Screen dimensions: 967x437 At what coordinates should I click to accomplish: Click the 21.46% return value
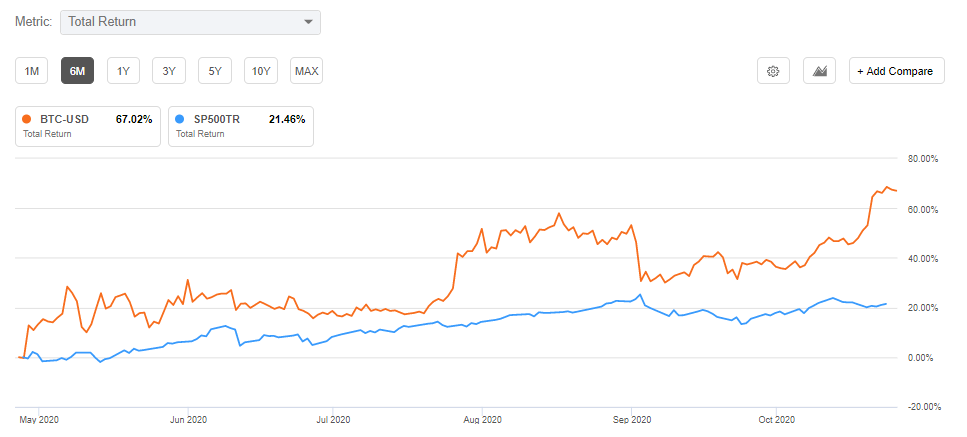click(x=287, y=119)
